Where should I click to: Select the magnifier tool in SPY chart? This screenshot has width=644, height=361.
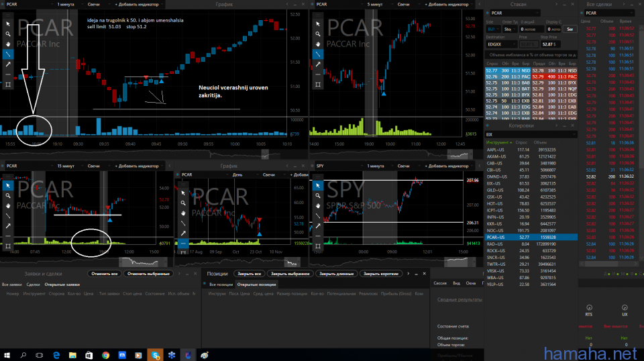point(317,194)
